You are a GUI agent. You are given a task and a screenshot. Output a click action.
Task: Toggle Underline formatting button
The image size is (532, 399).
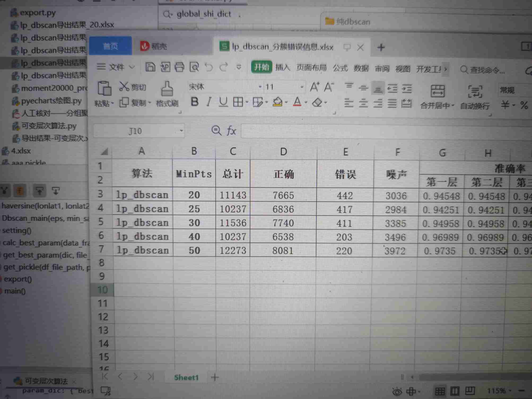tap(223, 102)
